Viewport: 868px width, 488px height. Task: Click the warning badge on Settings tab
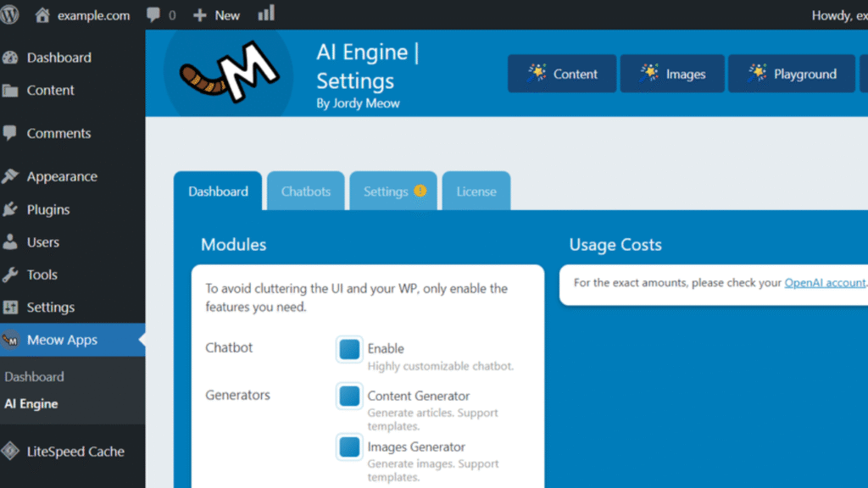point(420,191)
